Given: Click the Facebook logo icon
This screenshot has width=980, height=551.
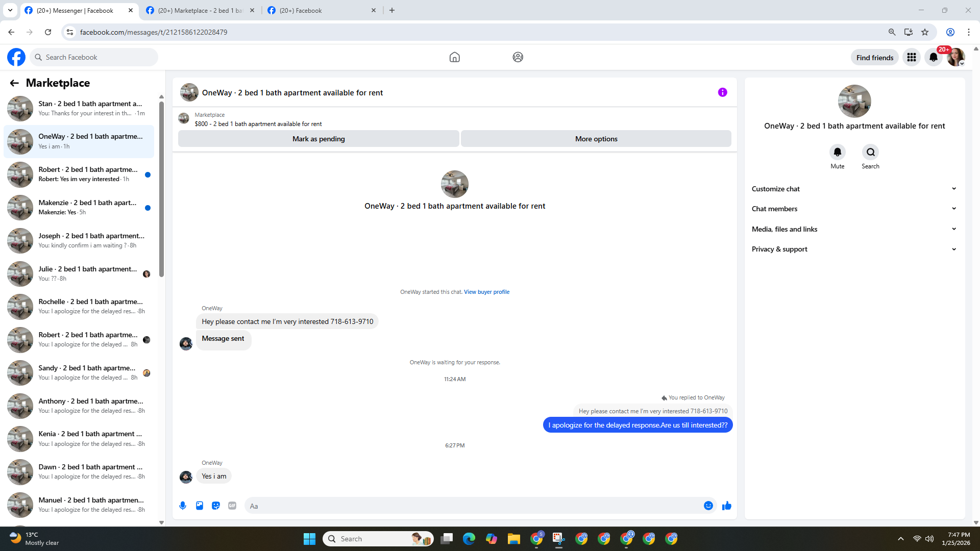Looking at the screenshot, I should [16, 57].
